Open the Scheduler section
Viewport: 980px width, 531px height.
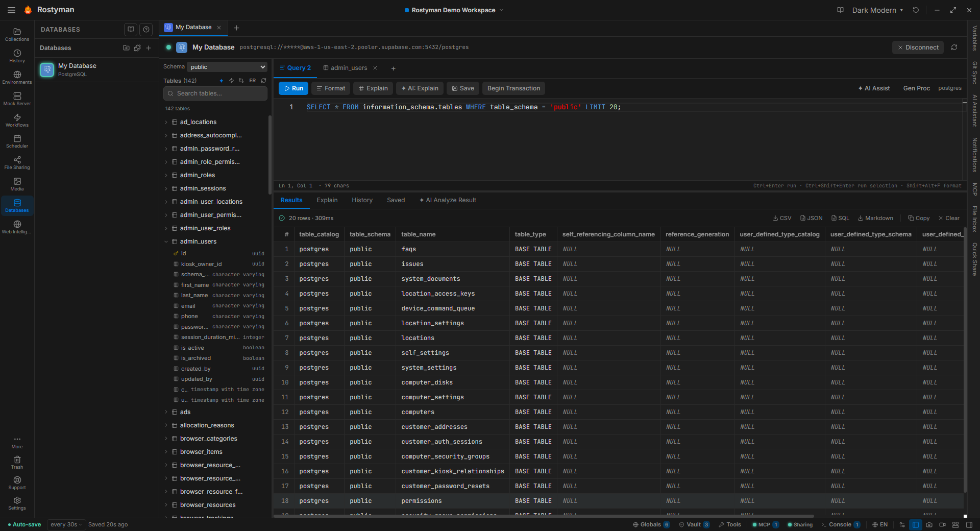coord(17,141)
